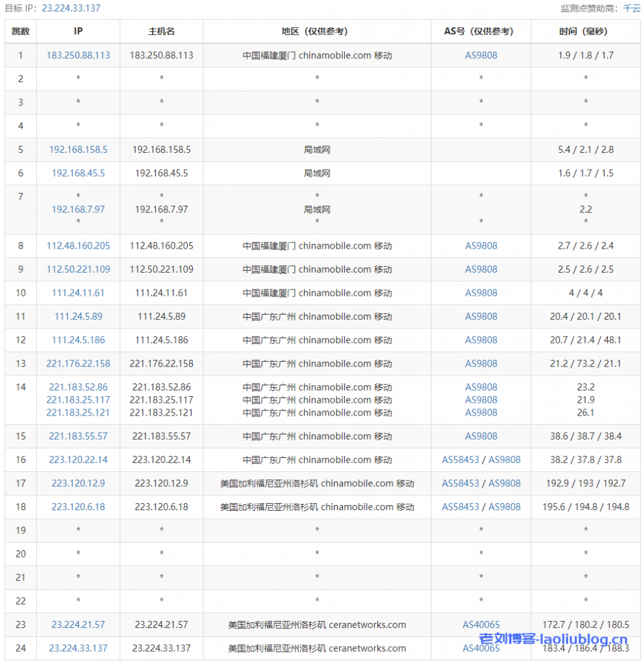Click the 地区（仅供参考） column header
This screenshot has height=663, width=644.
(x=316, y=31)
